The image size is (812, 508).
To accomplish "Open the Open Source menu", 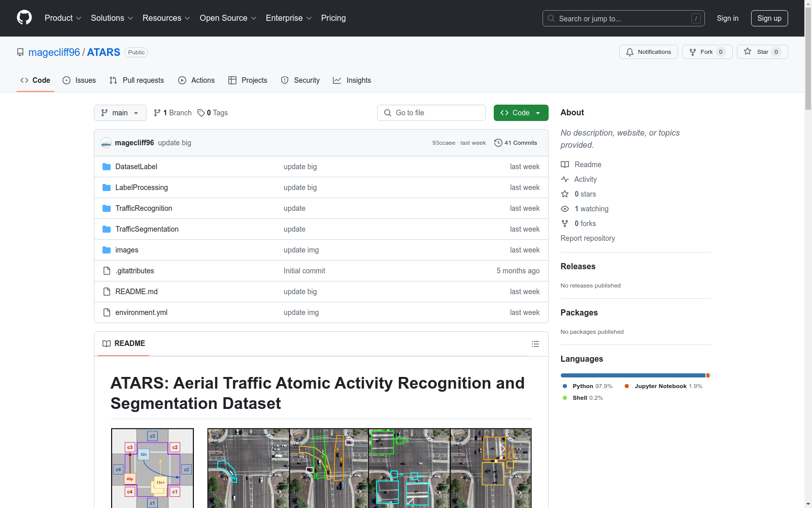I will click(x=228, y=18).
